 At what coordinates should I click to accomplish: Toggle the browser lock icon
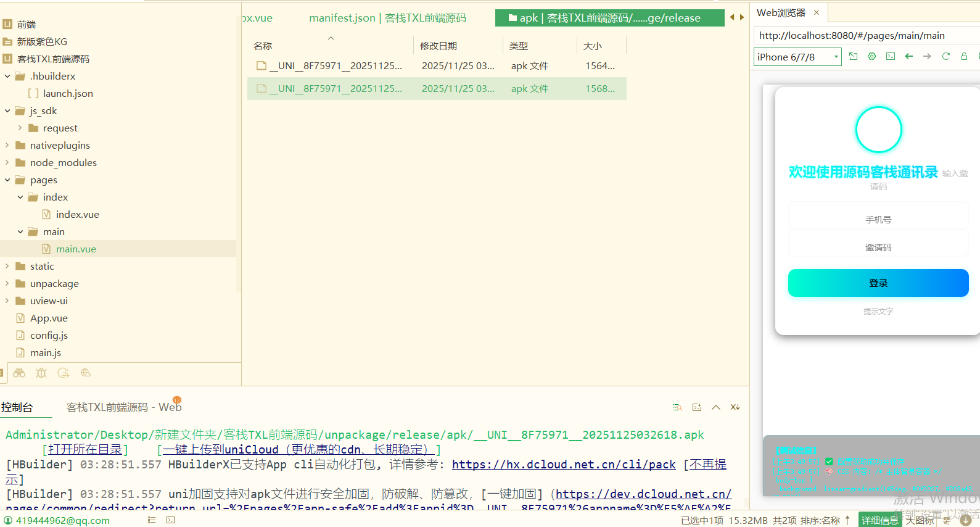coord(964,56)
